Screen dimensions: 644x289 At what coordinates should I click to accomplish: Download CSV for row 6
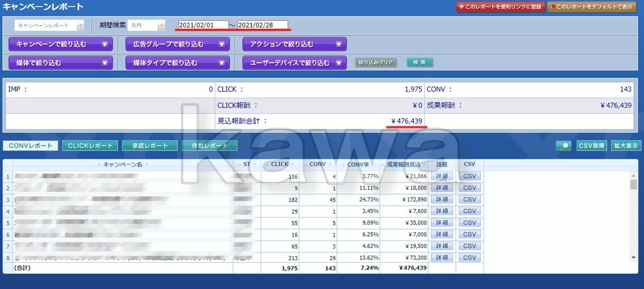[469, 234]
